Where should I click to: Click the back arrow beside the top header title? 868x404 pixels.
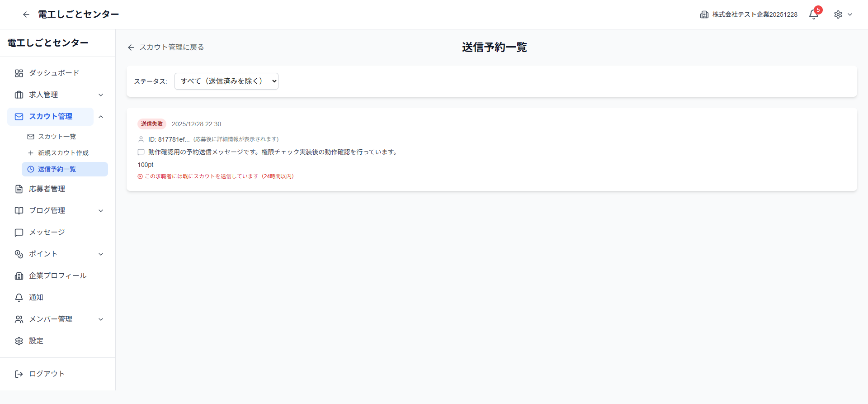(26, 14)
